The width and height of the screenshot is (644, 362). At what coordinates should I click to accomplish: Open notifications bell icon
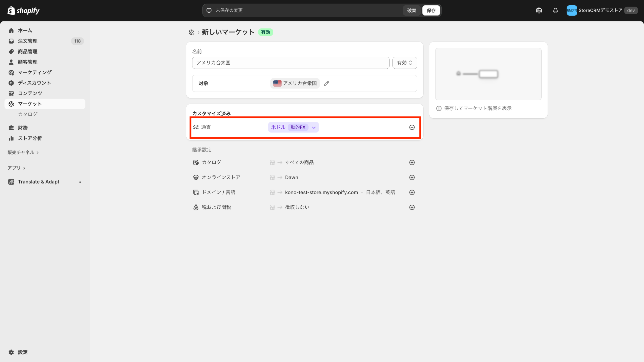point(555,11)
